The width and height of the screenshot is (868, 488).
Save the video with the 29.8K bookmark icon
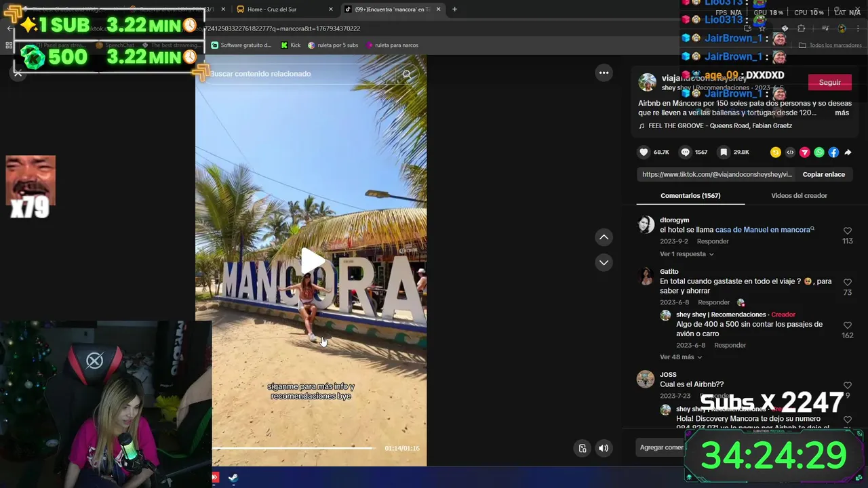pos(724,152)
